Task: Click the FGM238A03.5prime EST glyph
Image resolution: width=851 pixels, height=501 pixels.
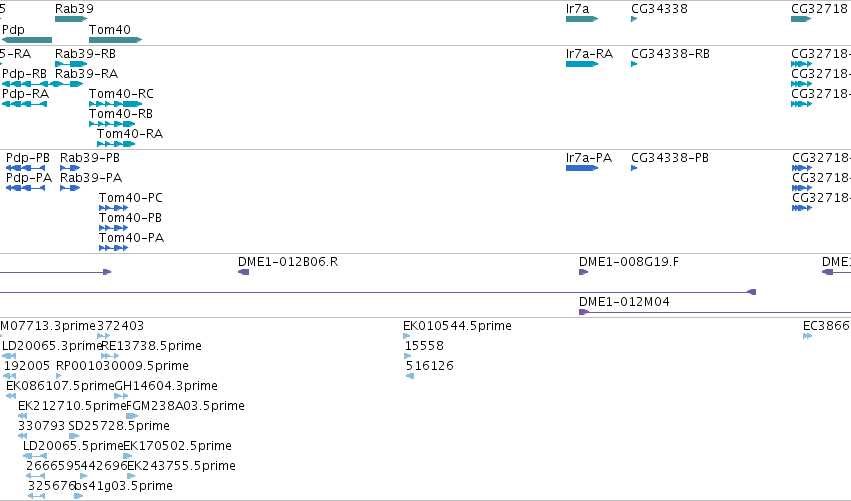Action: [x=132, y=416]
